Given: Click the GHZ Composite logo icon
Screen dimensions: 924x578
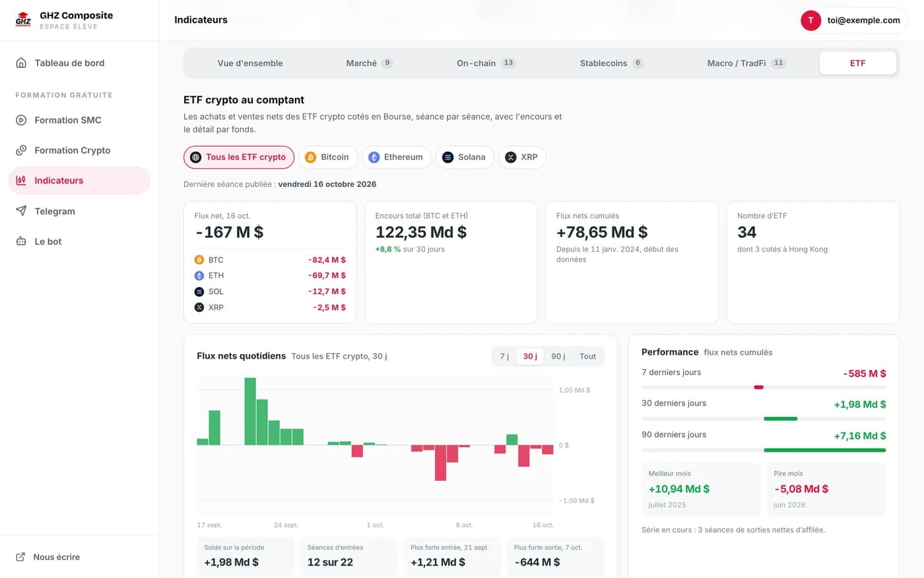Looking at the screenshot, I should click(x=23, y=20).
